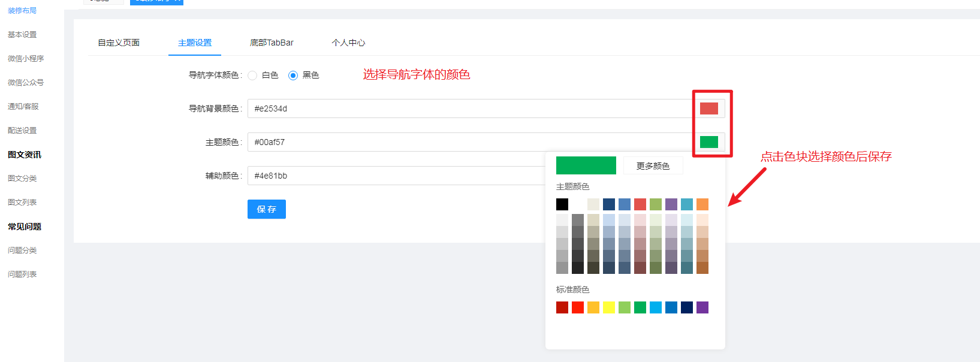This screenshot has height=362, width=980.
Task: Choose bright red under 标准颜色
Action: coord(578,307)
